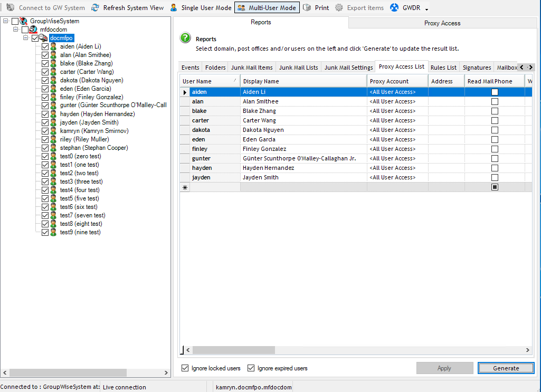Click the Single User Mode button

click(201, 7)
